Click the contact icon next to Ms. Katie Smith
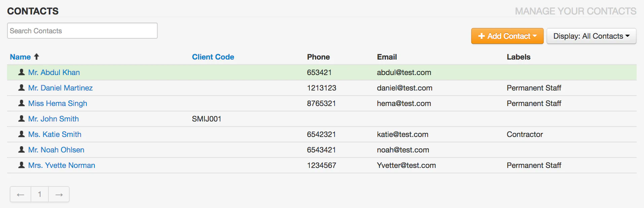 (x=21, y=134)
